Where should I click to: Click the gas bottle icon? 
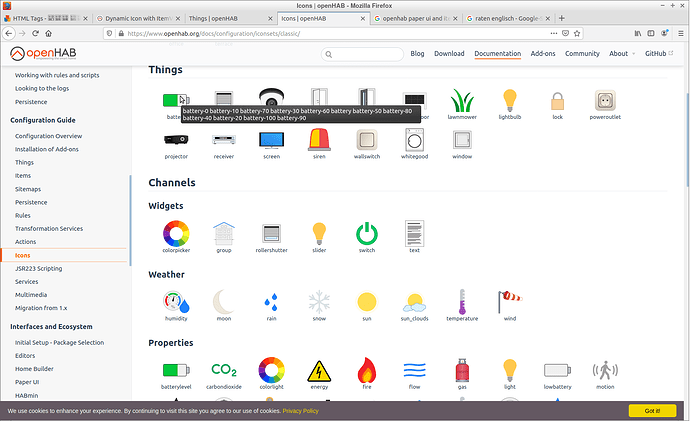pyautogui.click(x=462, y=370)
